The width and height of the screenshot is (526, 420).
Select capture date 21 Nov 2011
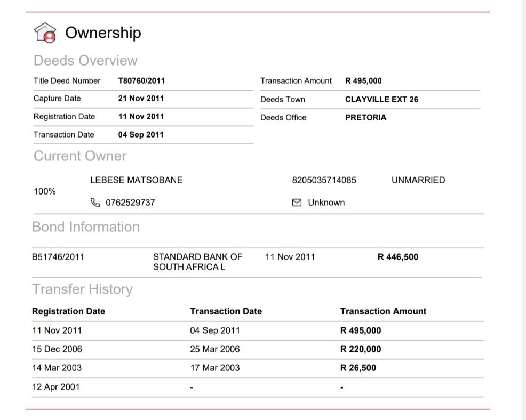141,99
